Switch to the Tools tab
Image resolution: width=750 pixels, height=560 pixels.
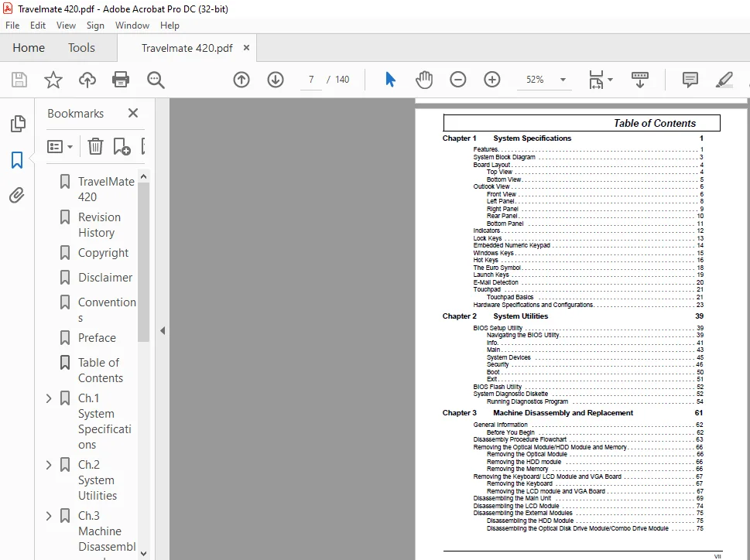(81, 48)
